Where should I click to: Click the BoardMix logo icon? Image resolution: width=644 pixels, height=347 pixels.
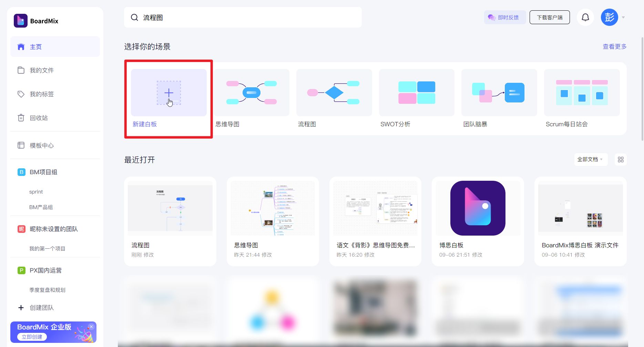[x=21, y=21]
